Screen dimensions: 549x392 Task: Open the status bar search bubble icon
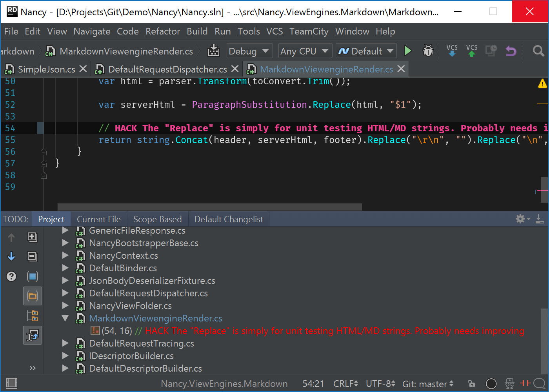(539, 383)
